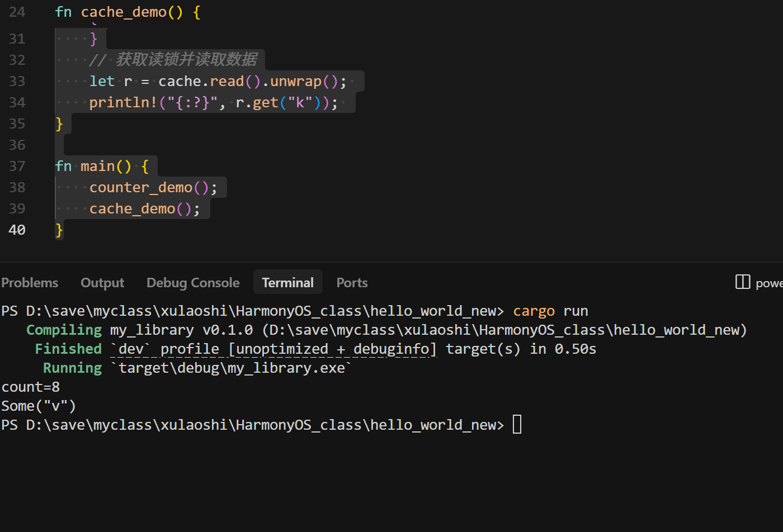The image size is (783, 532).
Task: Click line number 33 in the gutter
Action: (17, 82)
